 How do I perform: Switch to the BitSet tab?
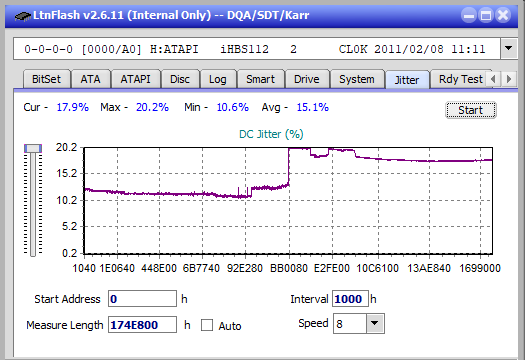pyautogui.click(x=47, y=79)
